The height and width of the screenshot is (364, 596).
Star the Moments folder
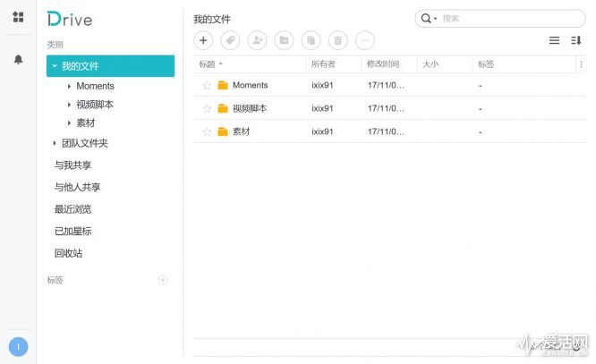(207, 86)
